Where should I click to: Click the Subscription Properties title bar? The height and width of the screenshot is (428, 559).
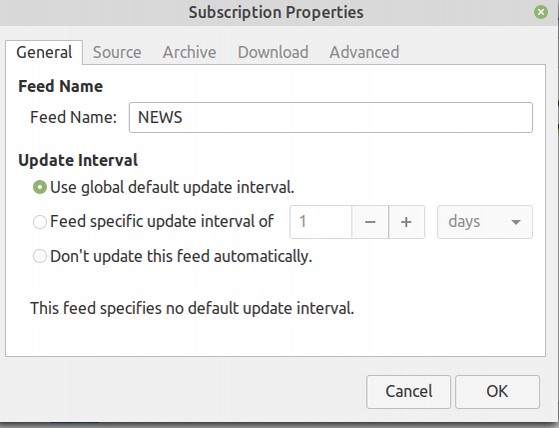[x=276, y=12]
